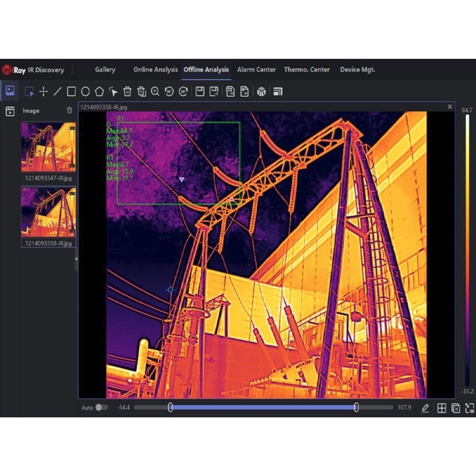Pick the circle region tool

coord(86,92)
